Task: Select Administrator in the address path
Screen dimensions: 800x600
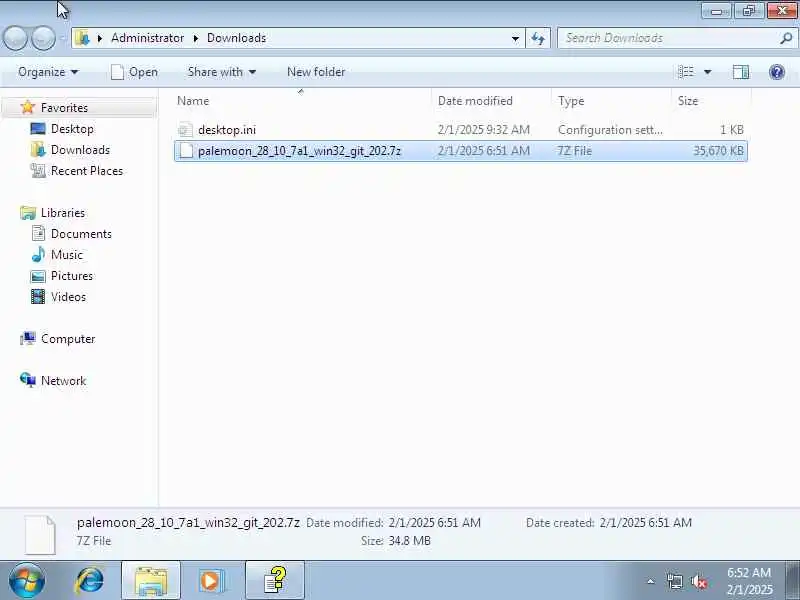Action: click(147, 38)
